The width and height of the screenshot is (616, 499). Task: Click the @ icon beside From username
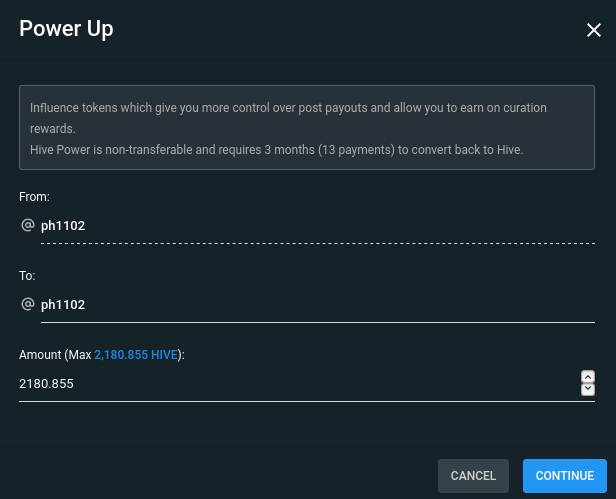28,225
